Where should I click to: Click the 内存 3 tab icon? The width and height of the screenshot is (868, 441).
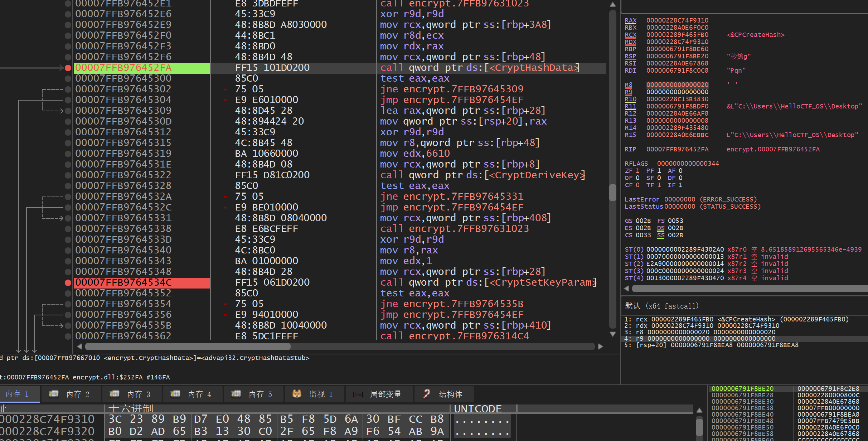pos(114,394)
